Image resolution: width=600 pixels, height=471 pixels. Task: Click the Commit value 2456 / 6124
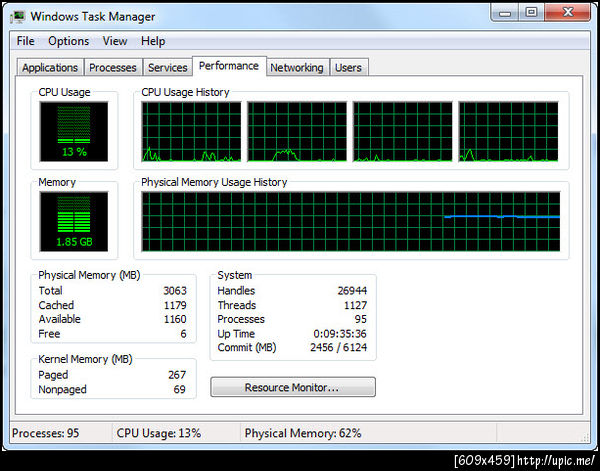(338, 347)
